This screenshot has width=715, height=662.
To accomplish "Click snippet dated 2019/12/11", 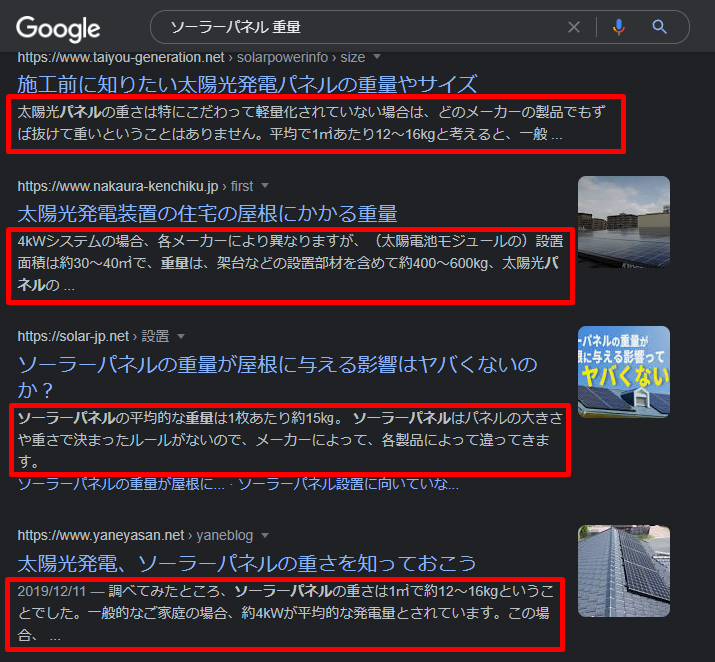I will click(285, 613).
